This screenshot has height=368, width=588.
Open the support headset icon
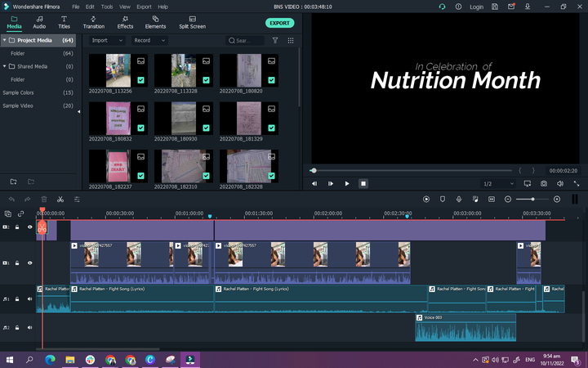[x=442, y=7]
